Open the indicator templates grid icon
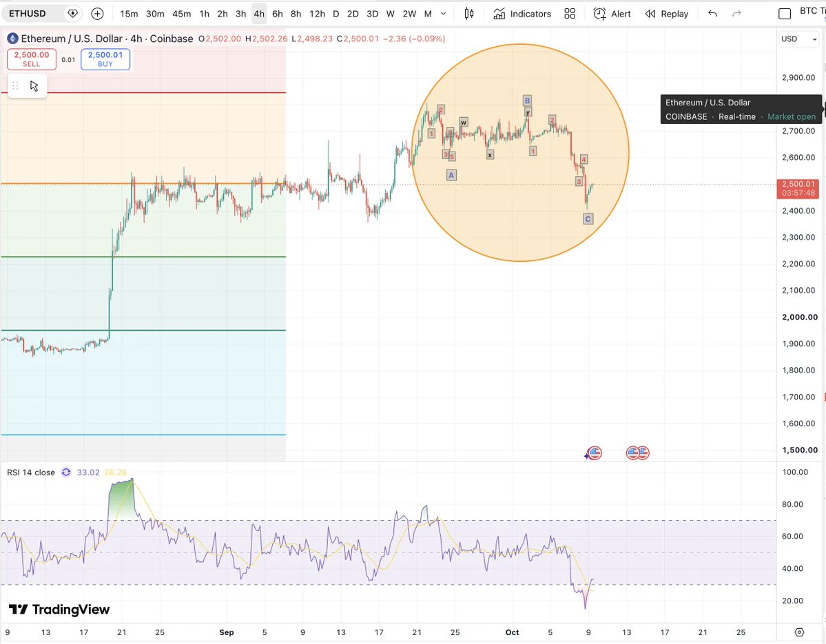826x644 pixels. [x=570, y=14]
